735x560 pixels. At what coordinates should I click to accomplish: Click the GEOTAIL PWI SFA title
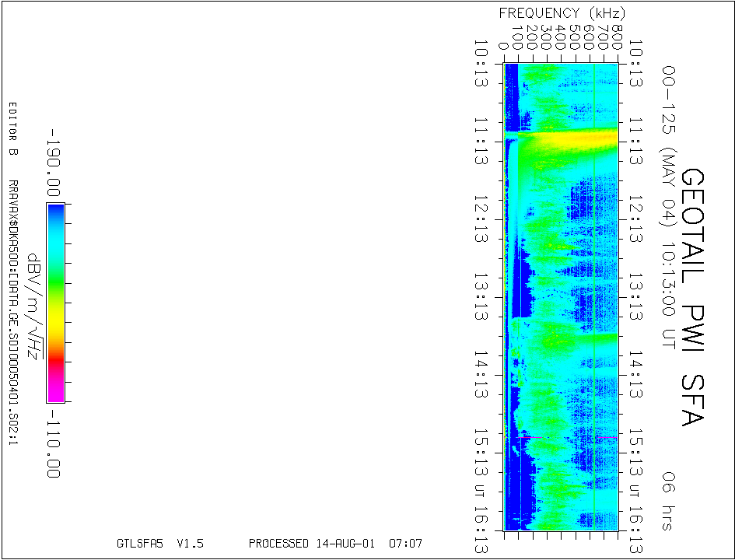tap(691, 298)
